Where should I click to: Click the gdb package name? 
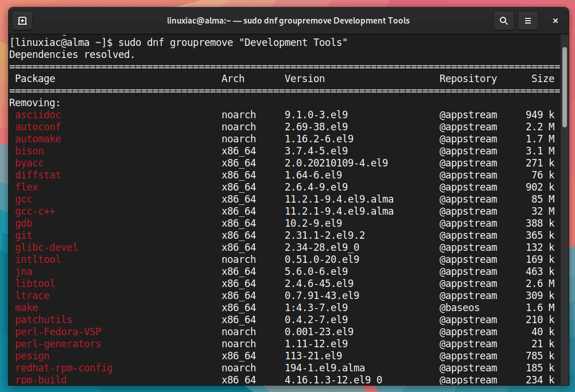point(24,223)
